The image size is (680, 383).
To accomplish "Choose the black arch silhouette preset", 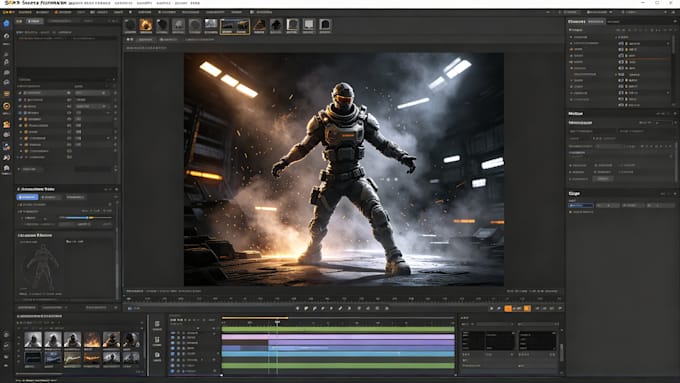I will [325, 26].
